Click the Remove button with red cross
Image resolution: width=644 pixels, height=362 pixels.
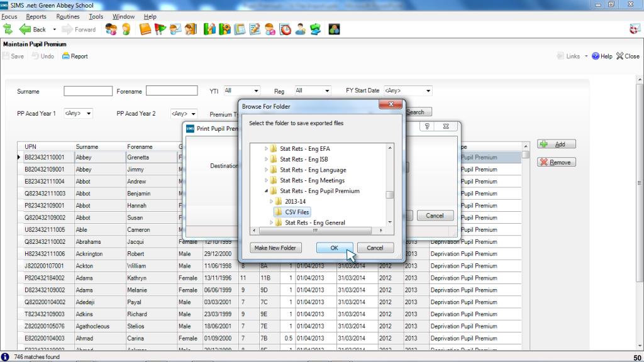pyautogui.click(x=556, y=162)
